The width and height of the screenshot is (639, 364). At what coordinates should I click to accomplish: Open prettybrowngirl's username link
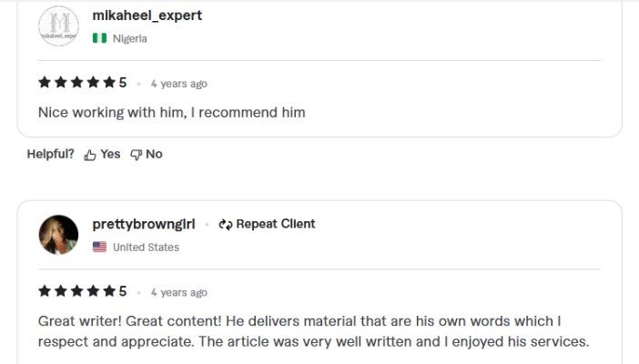(x=144, y=224)
